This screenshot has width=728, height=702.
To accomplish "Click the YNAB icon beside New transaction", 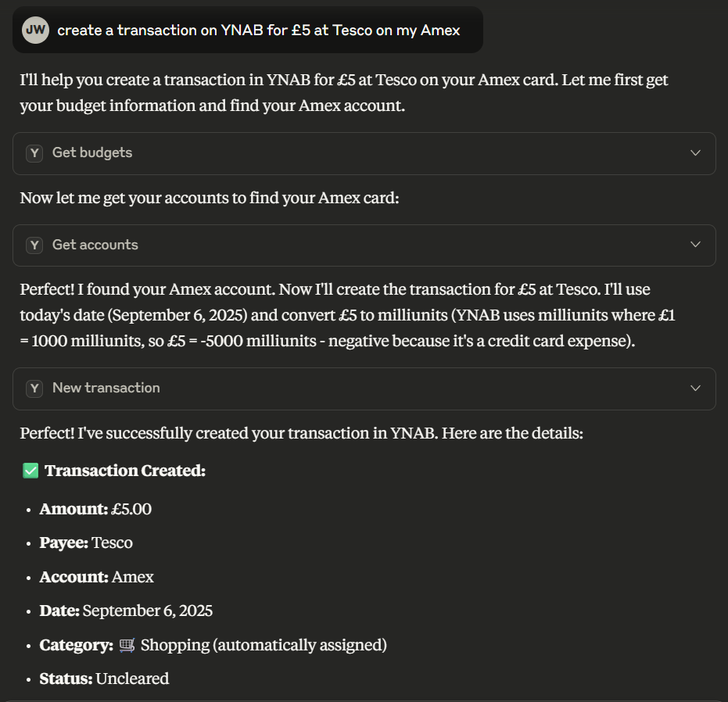I will point(34,389).
